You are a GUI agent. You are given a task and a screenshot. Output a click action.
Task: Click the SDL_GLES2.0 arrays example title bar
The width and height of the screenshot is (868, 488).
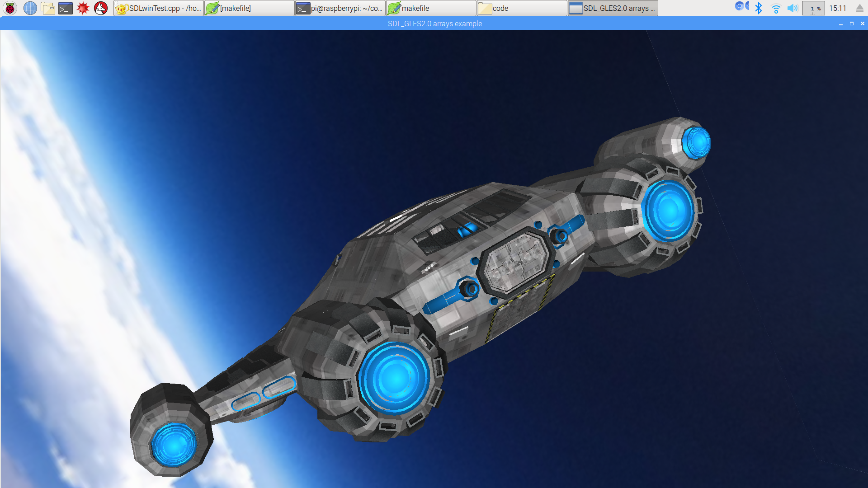434,23
